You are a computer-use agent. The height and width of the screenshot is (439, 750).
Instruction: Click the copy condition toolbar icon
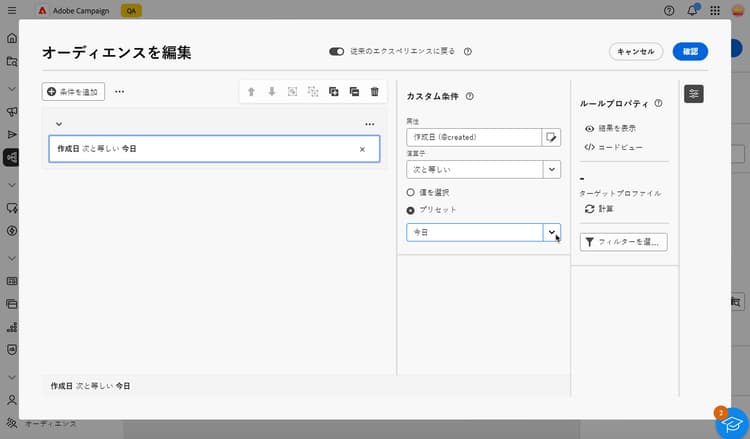click(333, 91)
